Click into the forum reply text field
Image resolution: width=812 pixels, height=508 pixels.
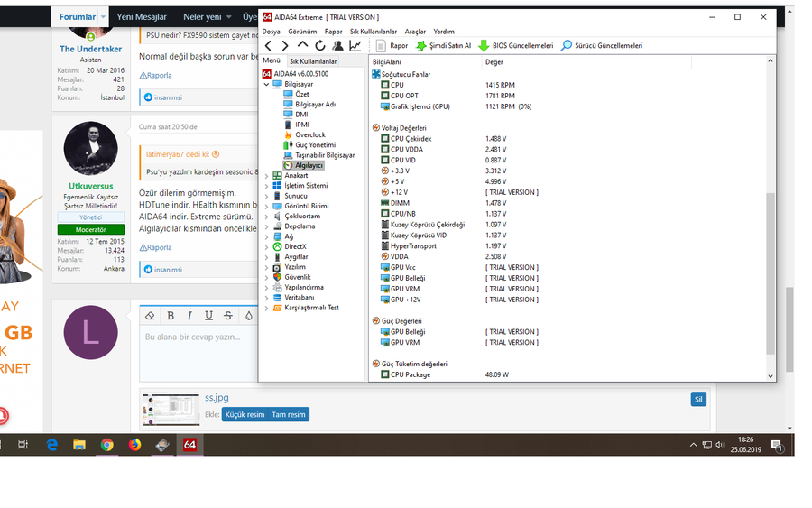coord(199,353)
